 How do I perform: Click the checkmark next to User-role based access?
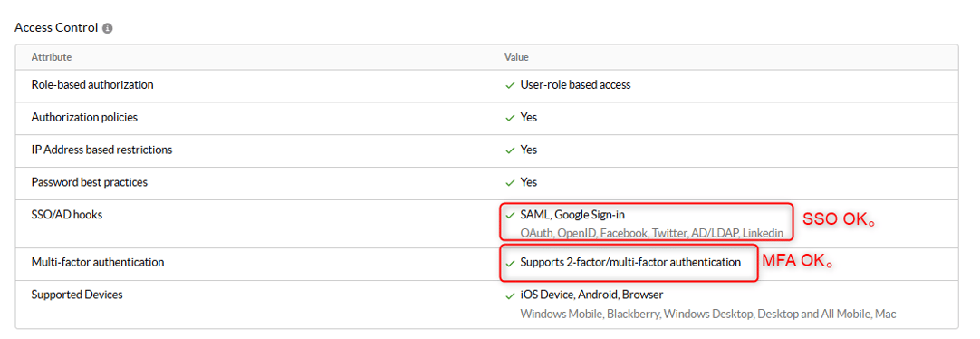point(510,85)
